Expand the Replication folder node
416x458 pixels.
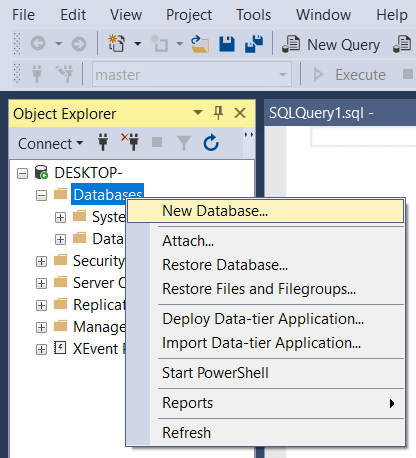pyautogui.click(x=41, y=306)
